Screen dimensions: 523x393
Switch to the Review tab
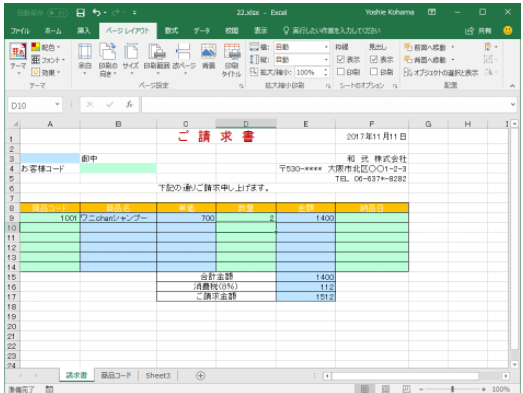[x=231, y=31]
